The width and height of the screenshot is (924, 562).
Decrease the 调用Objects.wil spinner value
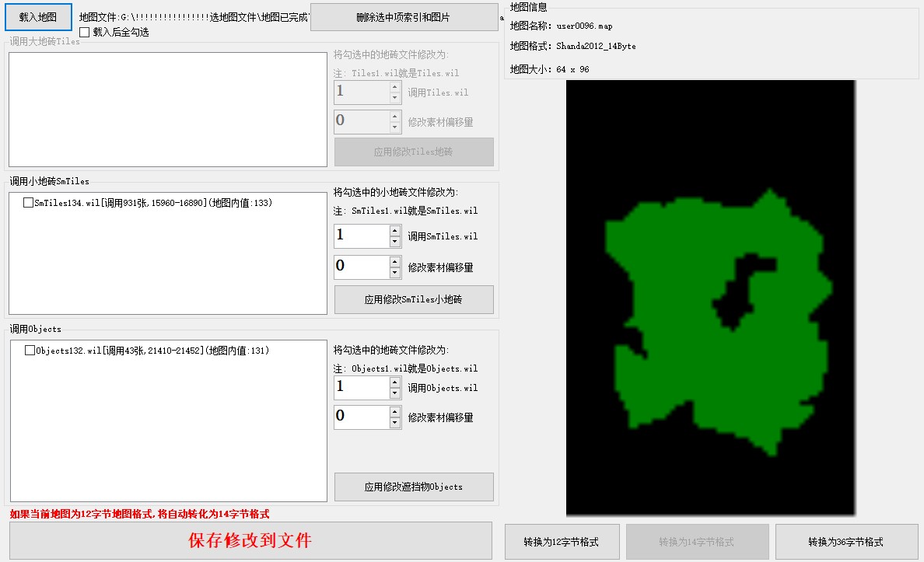coord(395,393)
